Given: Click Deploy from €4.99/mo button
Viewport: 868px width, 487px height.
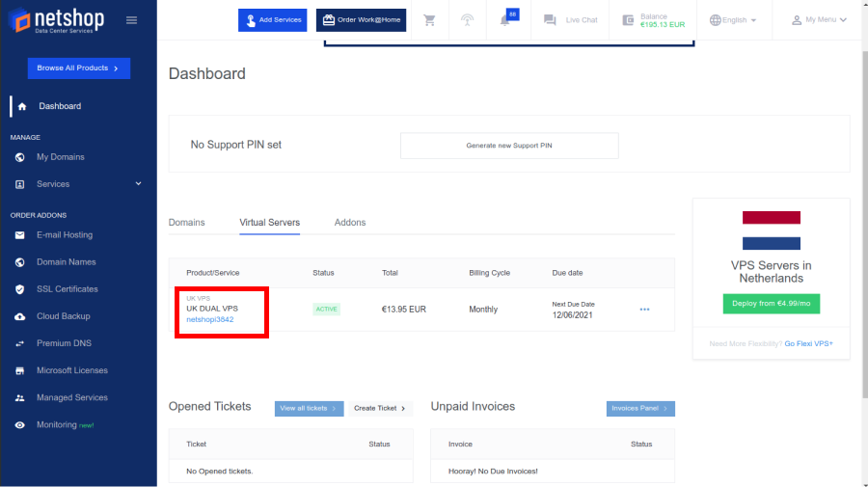Looking at the screenshot, I should [772, 304].
